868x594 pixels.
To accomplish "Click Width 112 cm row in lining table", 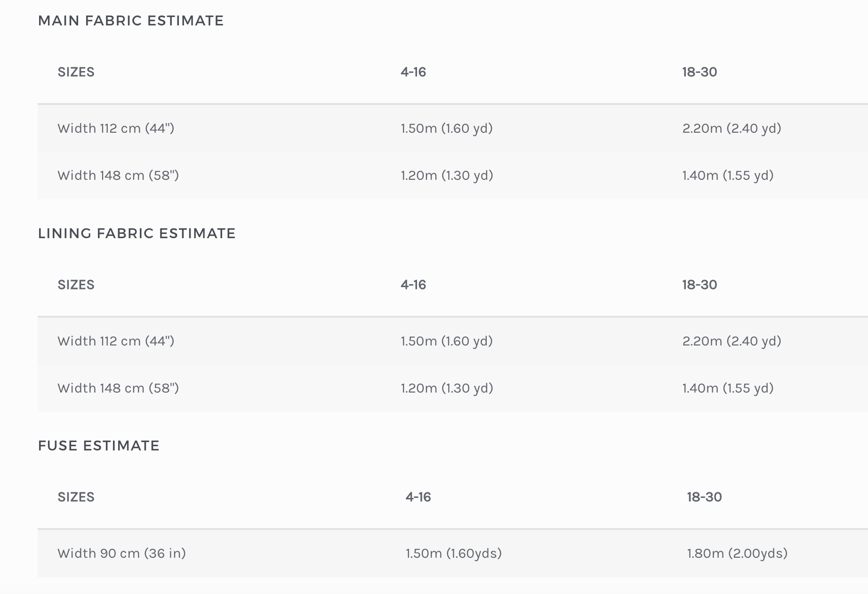I will coord(453,341).
